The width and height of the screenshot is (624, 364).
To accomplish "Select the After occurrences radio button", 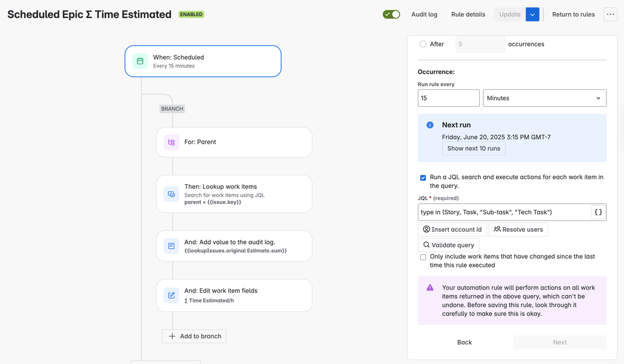I will [423, 44].
